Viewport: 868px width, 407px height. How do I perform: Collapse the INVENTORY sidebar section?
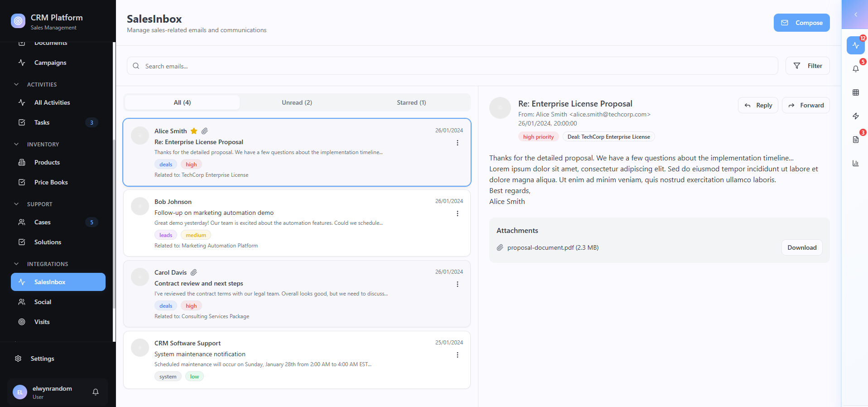tap(17, 144)
